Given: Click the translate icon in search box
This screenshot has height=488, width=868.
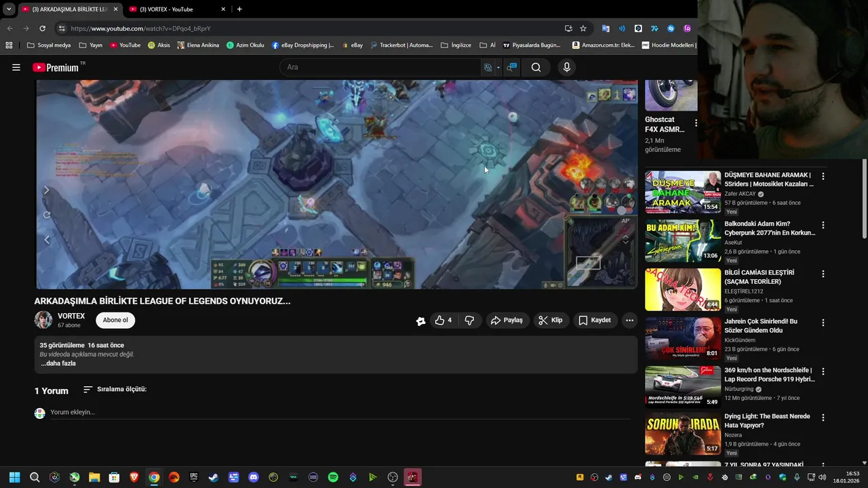Looking at the screenshot, I should click(x=488, y=67).
